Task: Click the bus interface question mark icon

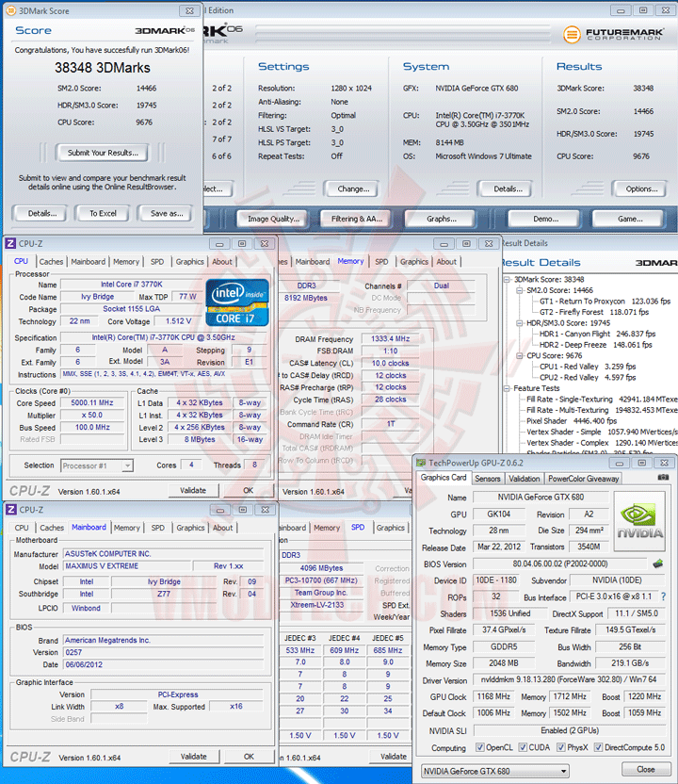Action: pyautogui.click(x=664, y=596)
